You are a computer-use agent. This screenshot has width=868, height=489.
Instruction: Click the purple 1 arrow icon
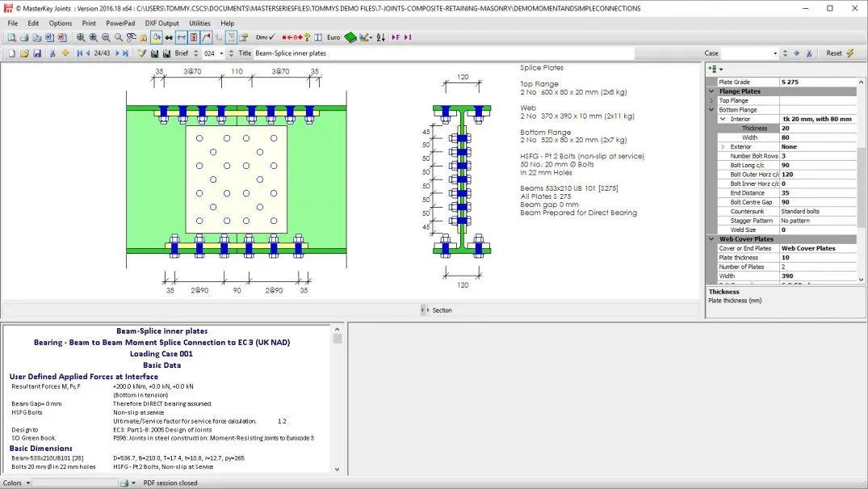coord(408,37)
